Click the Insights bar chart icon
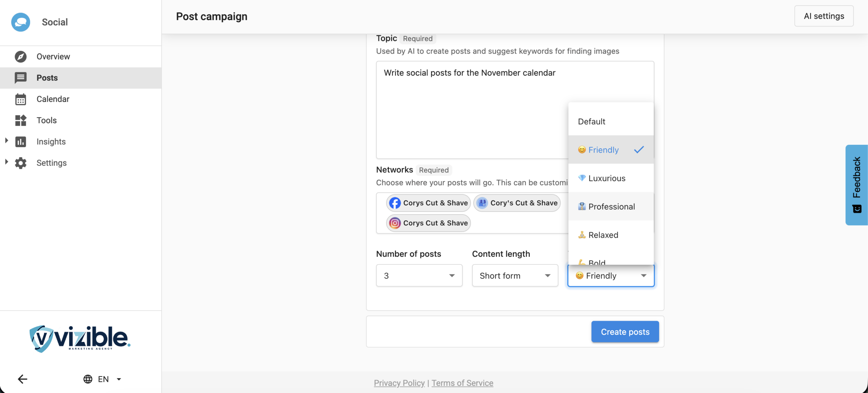 click(x=20, y=142)
